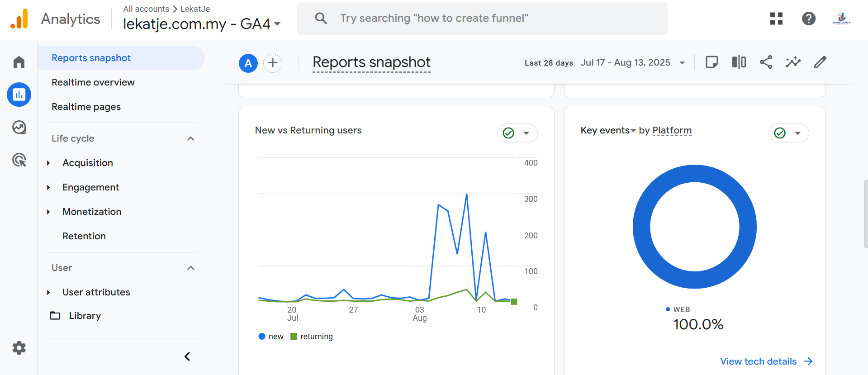This screenshot has width=868, height=375.
Task: Toggle the 'returning' series legend item
Action: (312, 337)
